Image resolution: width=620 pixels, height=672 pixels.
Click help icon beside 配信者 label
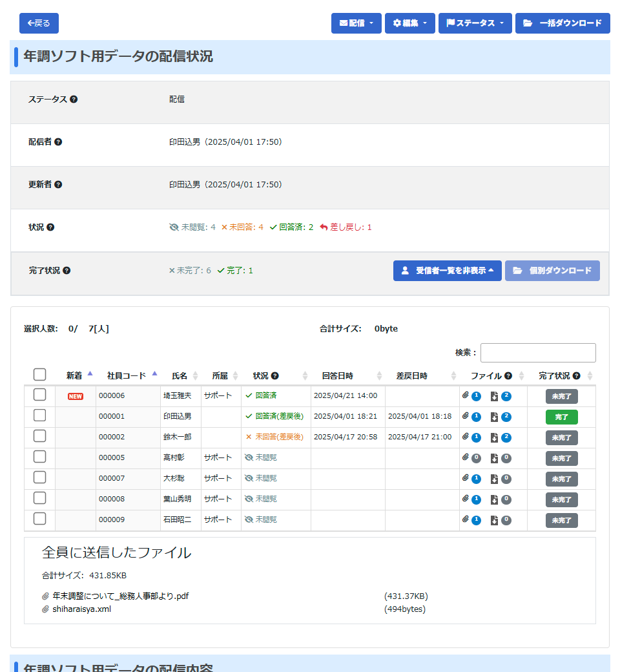pyautogui.click(x=58, y=142)
